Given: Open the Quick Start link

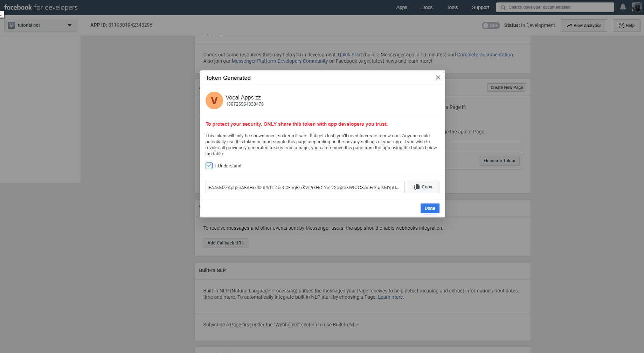Looking at the screenshot, I should [350, 55].
